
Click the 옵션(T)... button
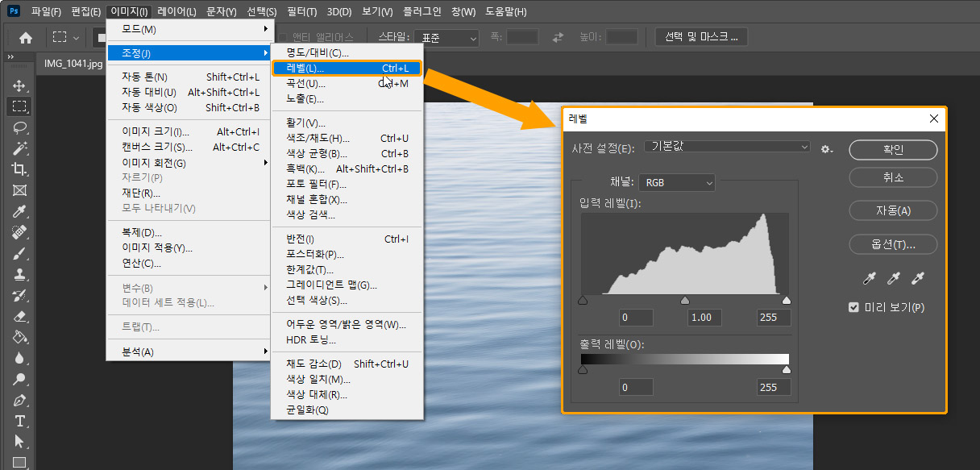pos(893,243)
